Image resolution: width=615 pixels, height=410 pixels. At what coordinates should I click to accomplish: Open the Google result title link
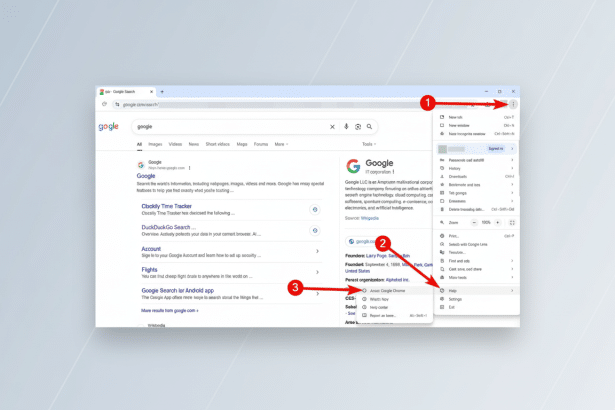pyautogui.click(x=146, y=176)
